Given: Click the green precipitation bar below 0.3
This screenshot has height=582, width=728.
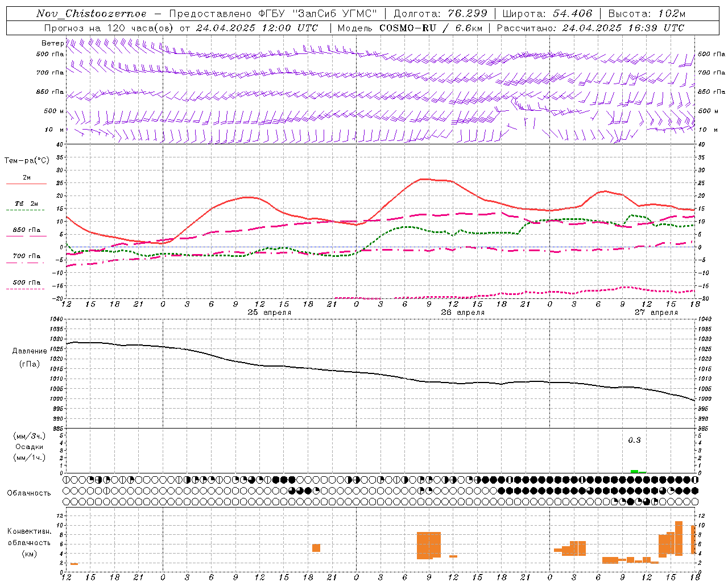Looking at the screenshot, I should (634, 471).
